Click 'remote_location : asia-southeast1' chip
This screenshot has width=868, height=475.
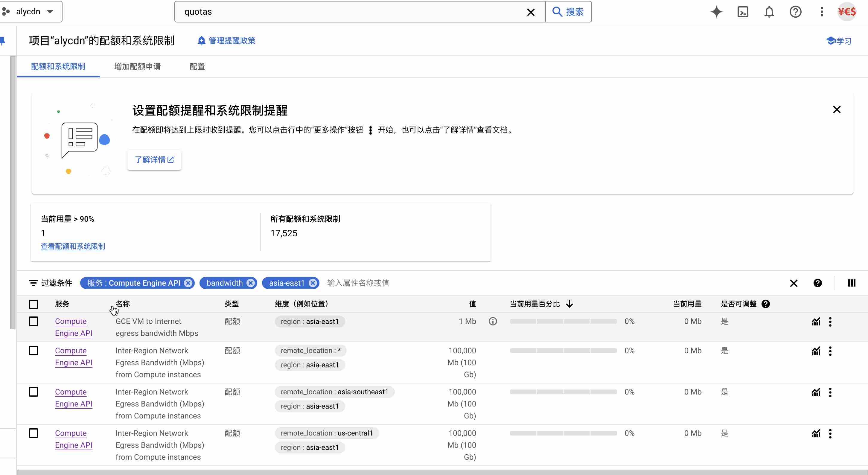point(334,392)
